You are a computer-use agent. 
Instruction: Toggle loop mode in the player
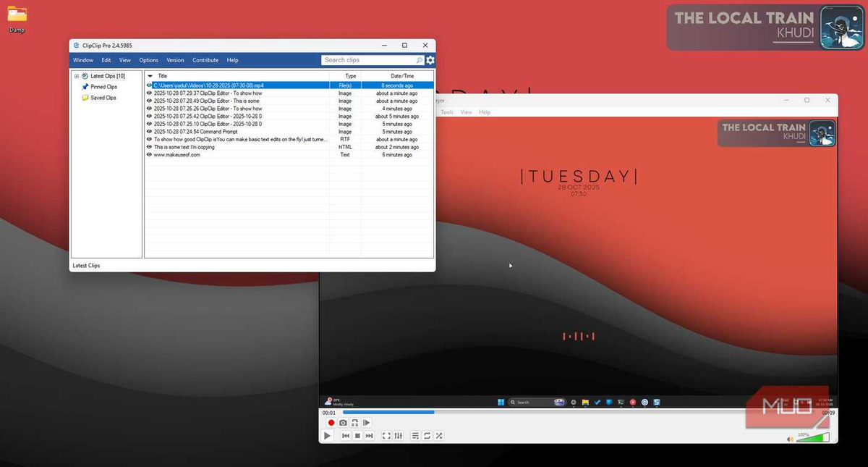click(x=427, y=436)
